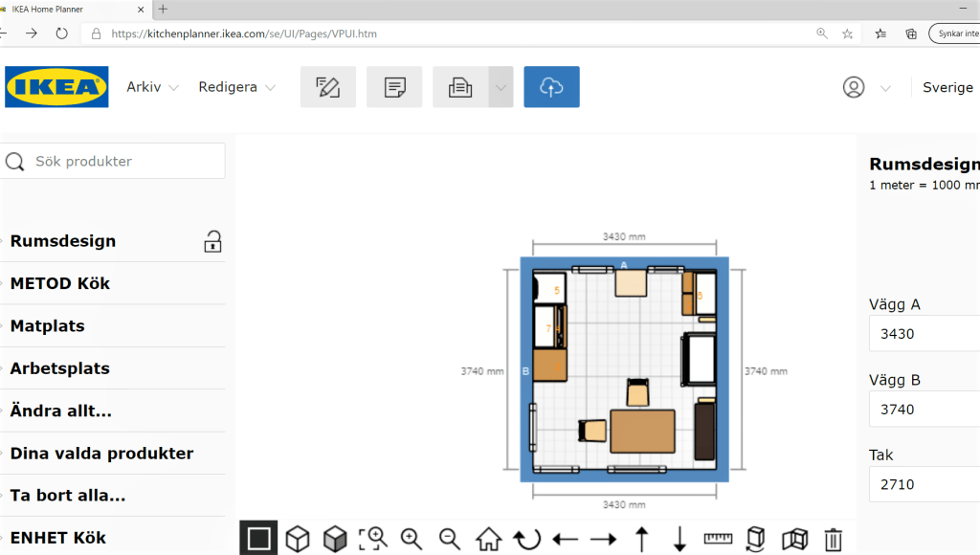The image size is (980, 555).
Task: Select the 2D floor plan view icon
Action: tap(258, 539)
